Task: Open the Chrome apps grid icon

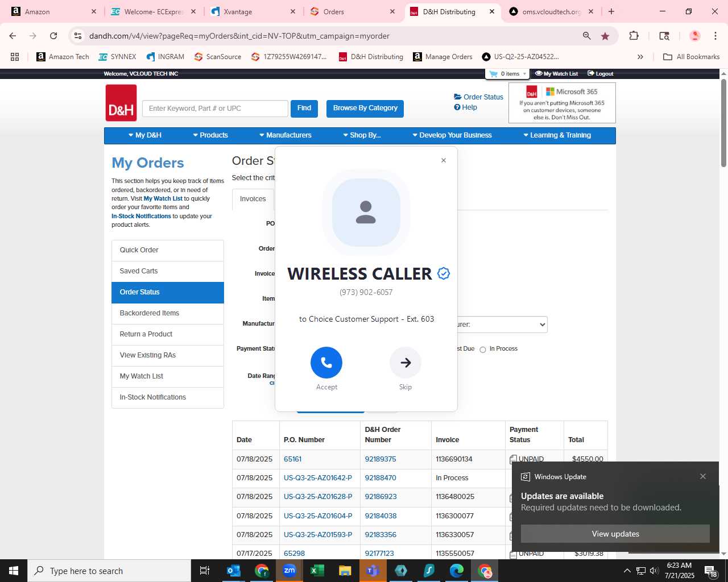Action: click(15, 57)
